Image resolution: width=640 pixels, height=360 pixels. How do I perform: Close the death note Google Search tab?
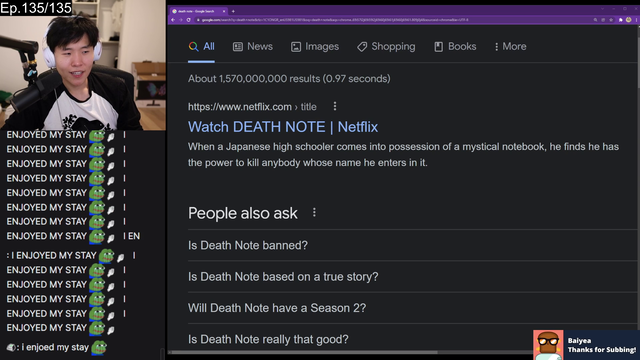(x=224, y=11)
